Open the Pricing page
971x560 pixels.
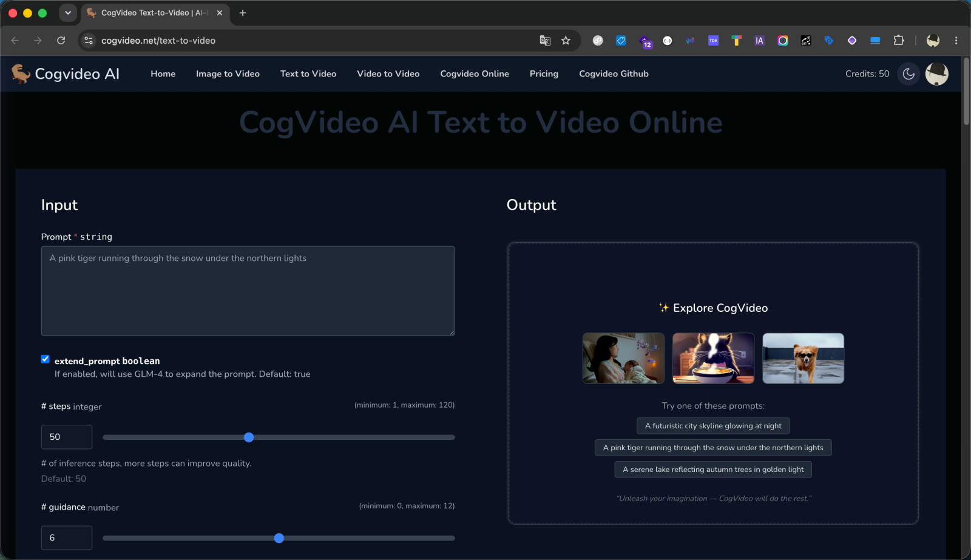[544, 74]
